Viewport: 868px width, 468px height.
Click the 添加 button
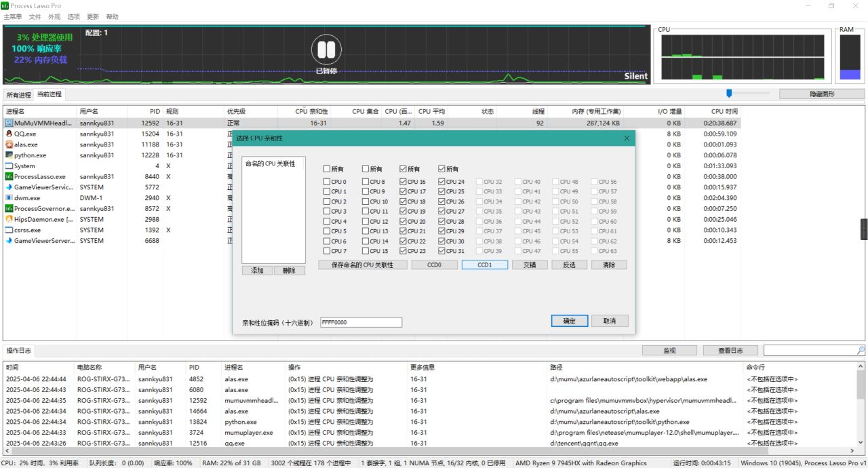257,270
